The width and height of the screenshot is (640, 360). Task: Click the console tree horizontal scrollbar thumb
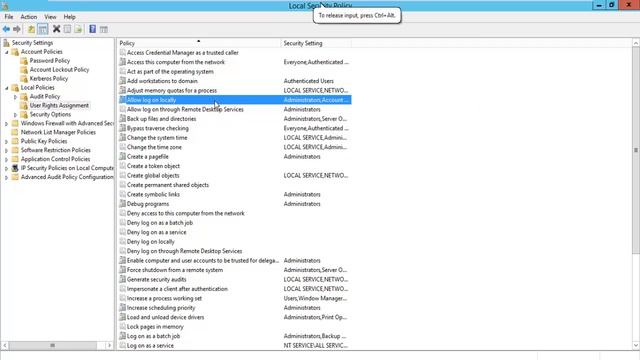[x=53, y=346]
